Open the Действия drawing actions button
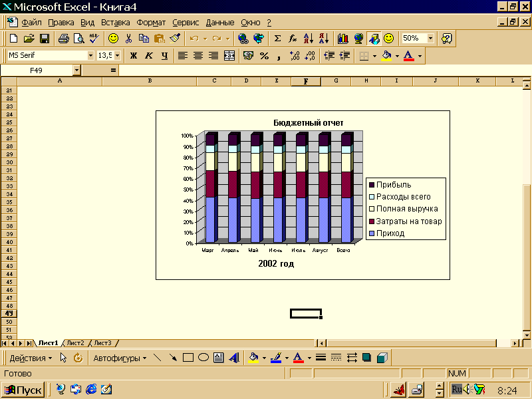The width and height of the screenshot is (532, 399). [x=31, y=358]
